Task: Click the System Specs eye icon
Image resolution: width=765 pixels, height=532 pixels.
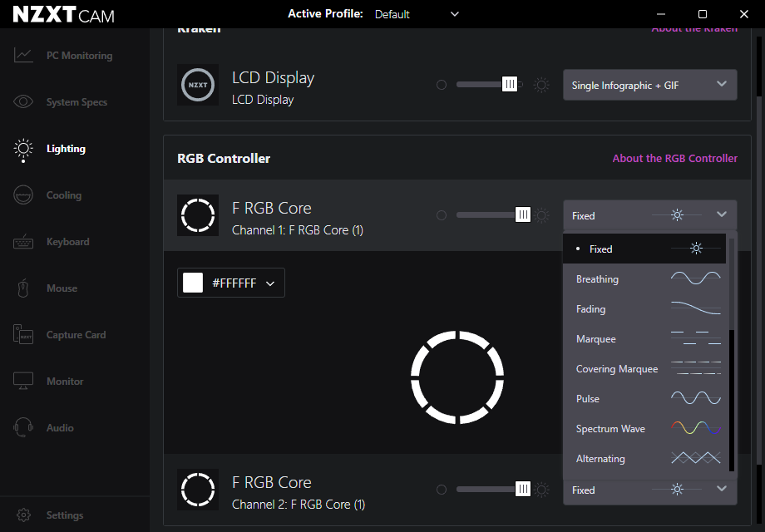Action: pos(23,101)
